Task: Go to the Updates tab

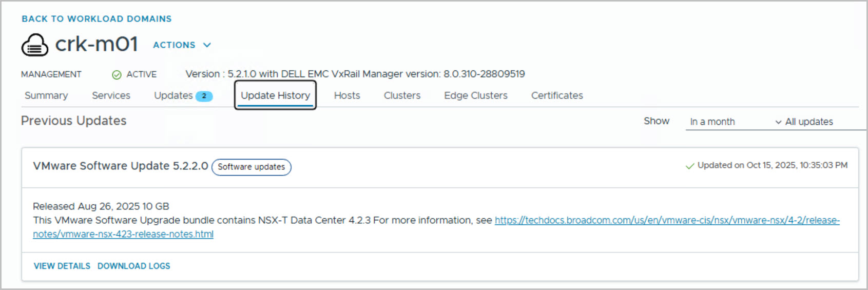Action: (173, 95)
